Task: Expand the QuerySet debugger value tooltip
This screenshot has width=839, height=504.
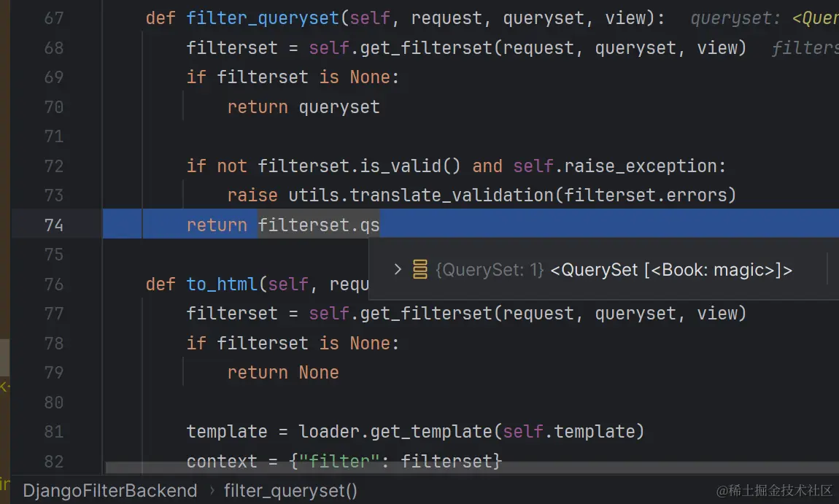Action: pos(397,270)
